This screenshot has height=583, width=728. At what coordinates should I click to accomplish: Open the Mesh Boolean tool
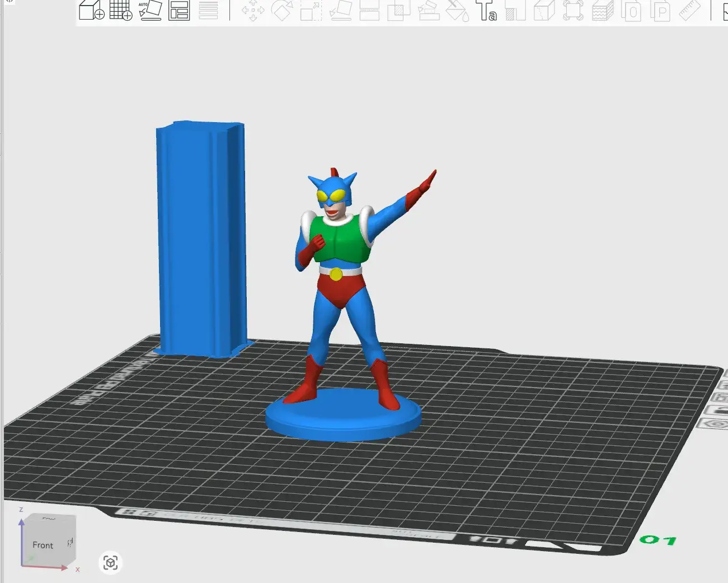point(398,11)
